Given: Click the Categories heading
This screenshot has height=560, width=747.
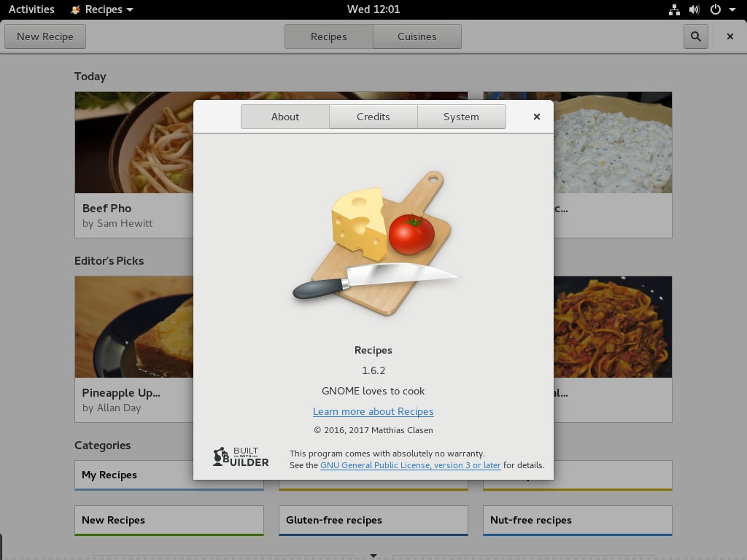Looking at the screenshot, I should click(x=102, y=446).
